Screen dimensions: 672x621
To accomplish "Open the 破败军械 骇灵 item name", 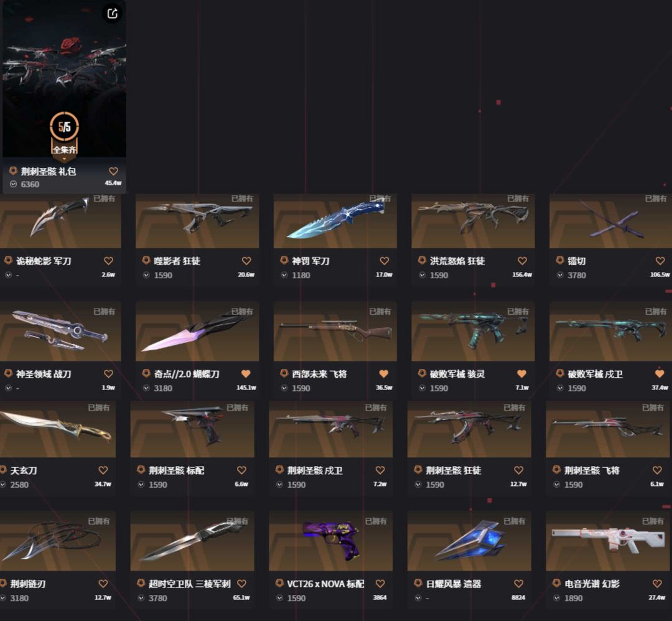I will [x=457, y=374].
